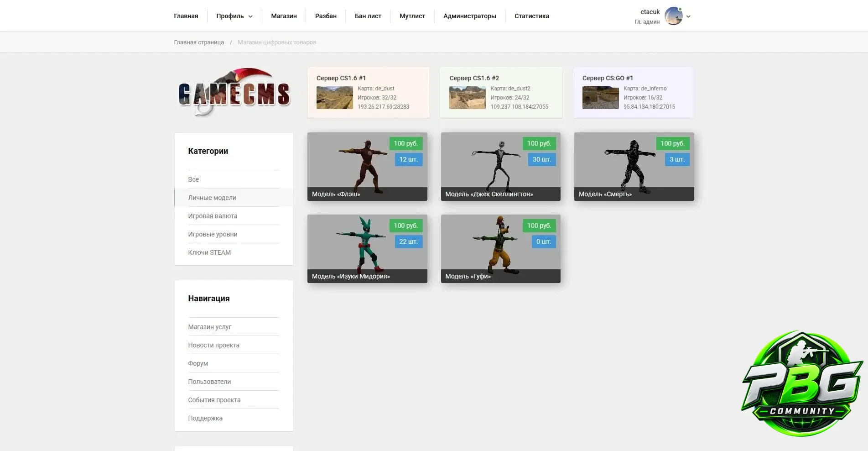Click the Модель «Смерть» caption
The width and height of the screenshot is (868, 451).
[605, 194]
